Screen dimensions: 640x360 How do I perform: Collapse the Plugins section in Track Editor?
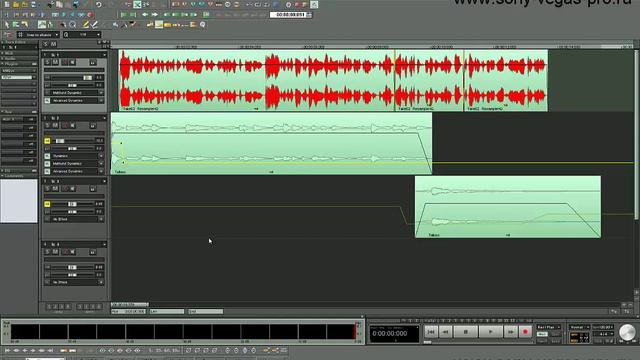point(3,64)
